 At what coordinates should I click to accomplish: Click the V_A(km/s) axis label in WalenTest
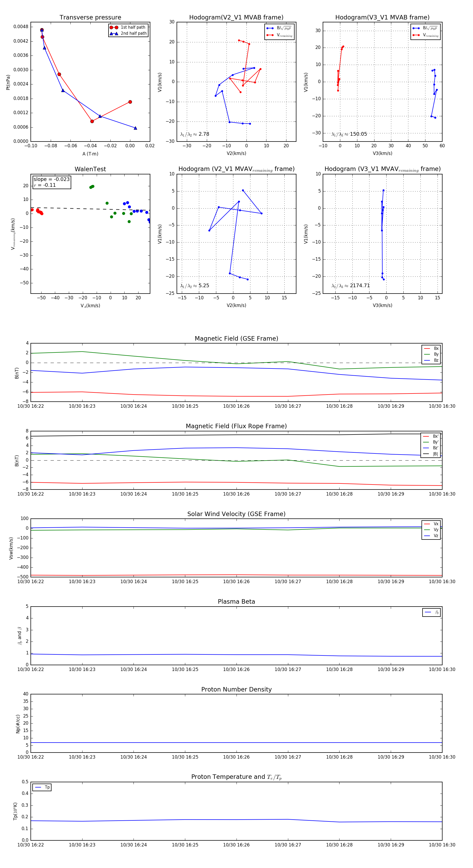[x=90, y=306]
